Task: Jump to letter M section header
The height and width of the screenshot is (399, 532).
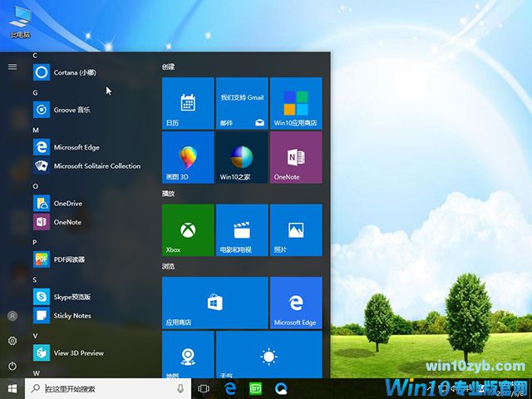Action: pyautogui.click(x=36, y=131)
